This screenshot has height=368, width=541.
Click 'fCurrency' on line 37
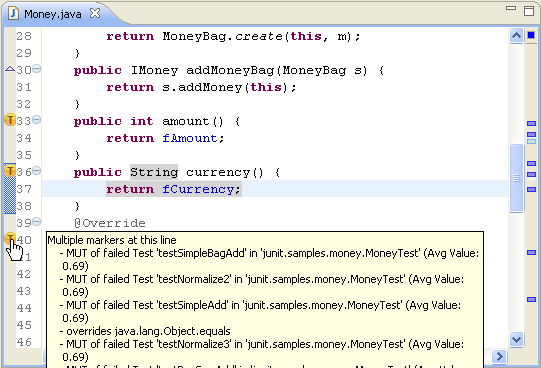click(x=198, y=189)
